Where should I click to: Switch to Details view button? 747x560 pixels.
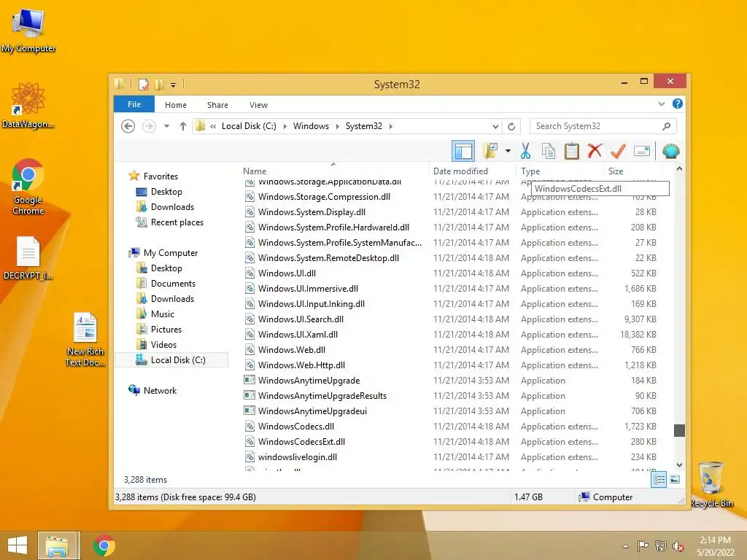coord(659,480)
